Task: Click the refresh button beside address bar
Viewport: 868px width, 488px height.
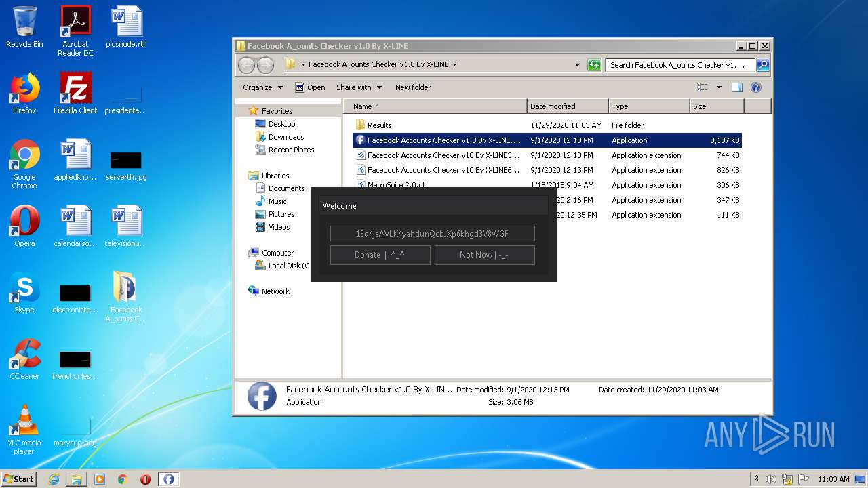Action: click(x=594, y=65)
